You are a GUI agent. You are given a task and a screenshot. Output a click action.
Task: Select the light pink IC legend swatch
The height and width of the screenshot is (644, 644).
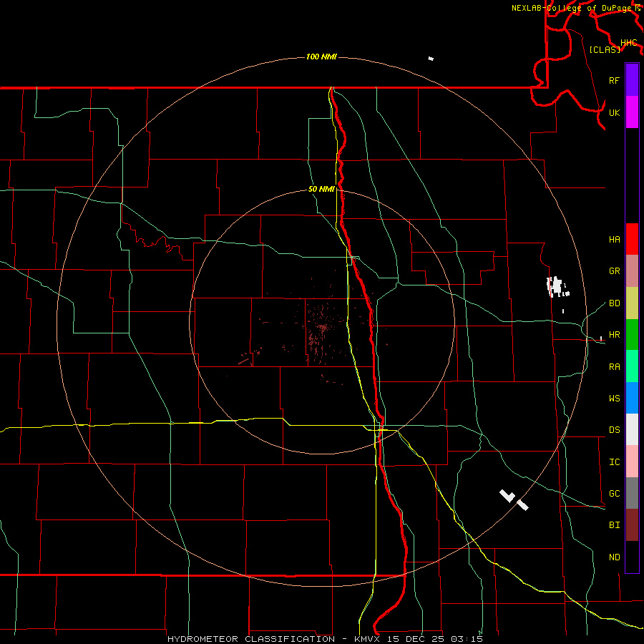(632, 462)
